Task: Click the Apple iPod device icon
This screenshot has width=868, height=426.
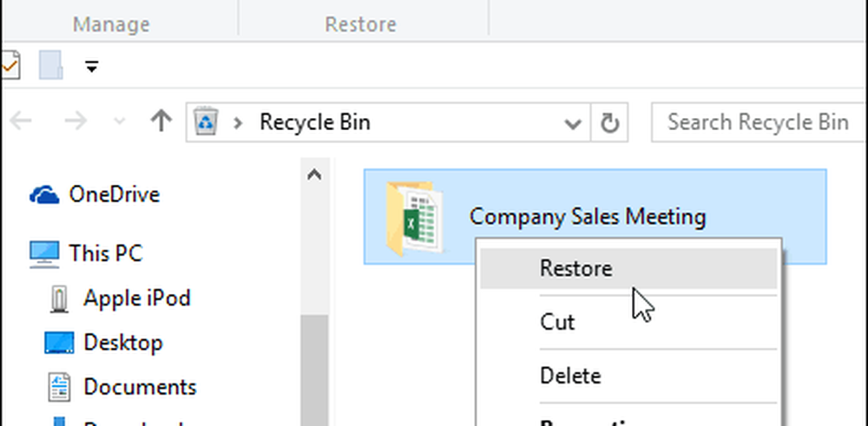Action: 60,298
